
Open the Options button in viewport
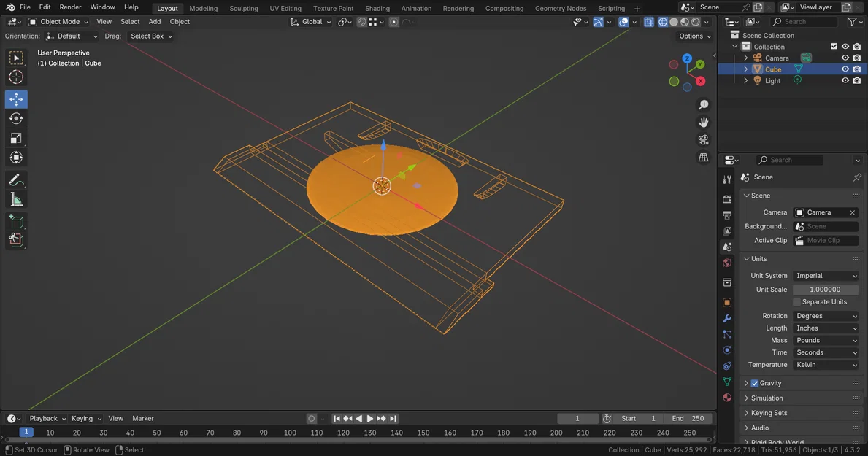tap(695, 36)
